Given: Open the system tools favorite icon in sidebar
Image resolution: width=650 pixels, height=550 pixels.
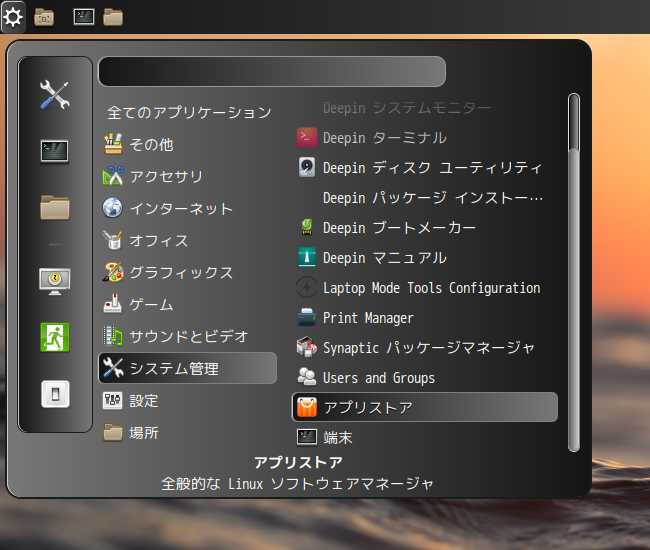Looking at the screenshot, I should [55, 95].
